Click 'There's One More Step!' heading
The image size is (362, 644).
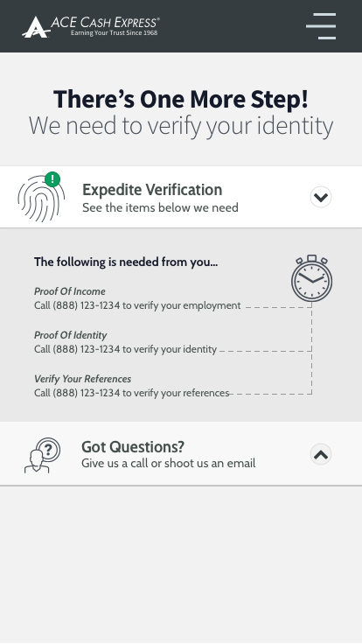coord(181,99)
